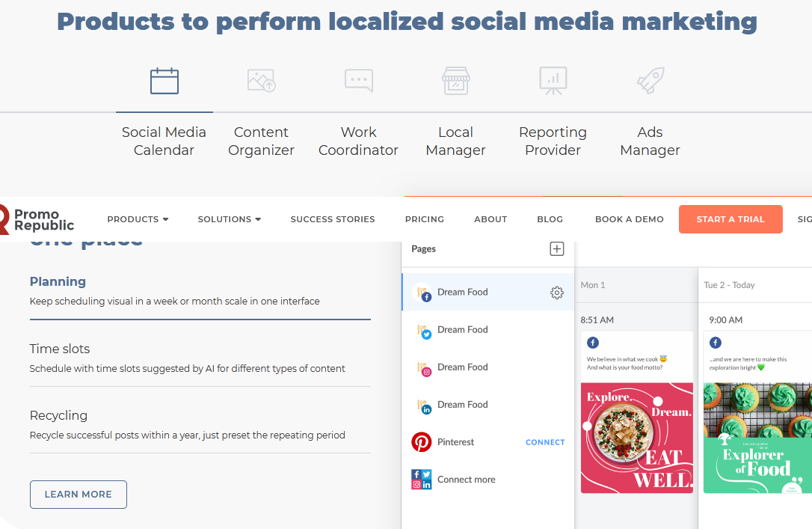Click the Reporting Provider chart icon
This screenshot has width=812, height=529.
point(553,80)
